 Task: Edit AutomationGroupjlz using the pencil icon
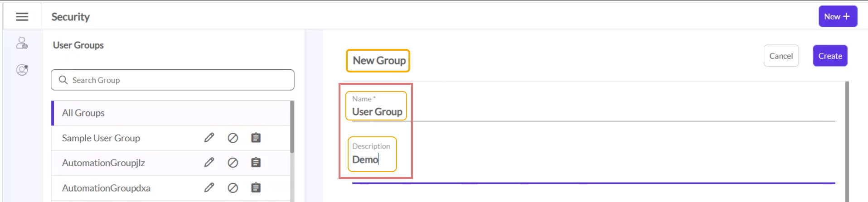pyautogui.click(x=209, y=163)
